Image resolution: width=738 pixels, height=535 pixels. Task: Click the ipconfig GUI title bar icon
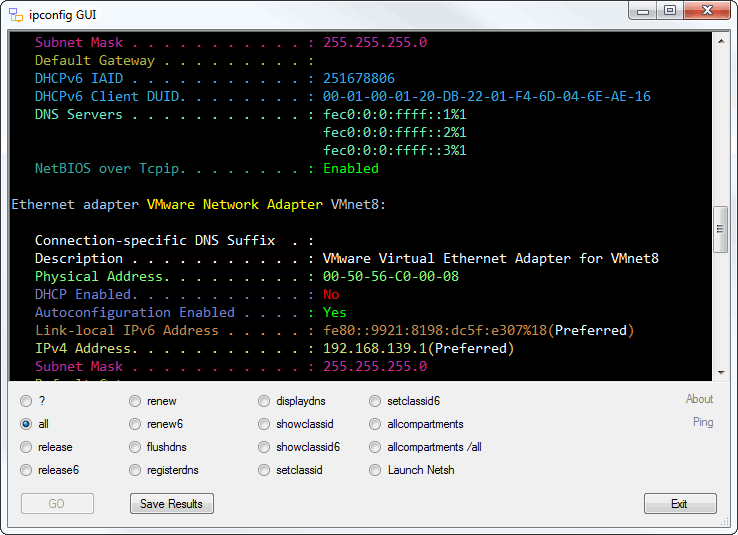[16, 15]
